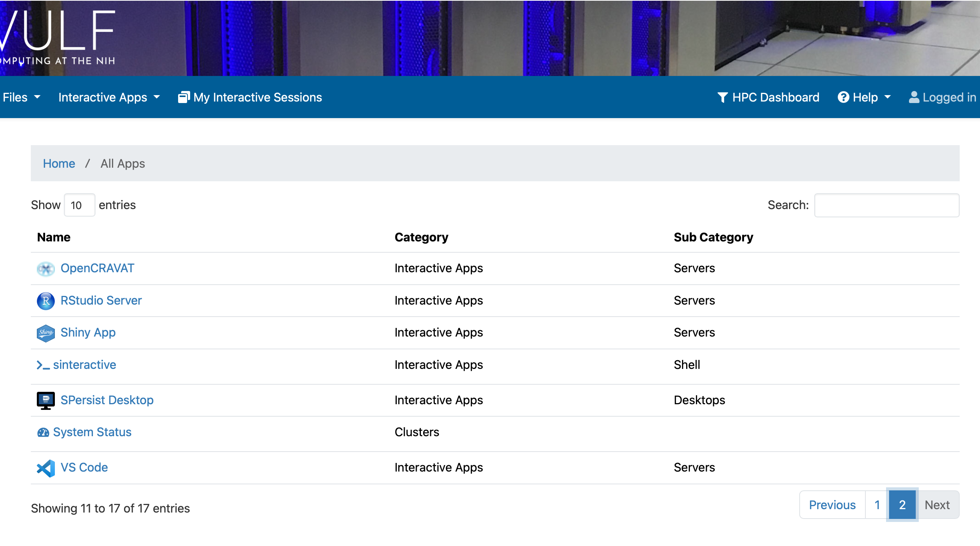
Task: Open the Help dropdown caret
Action: tap(888, 97)
